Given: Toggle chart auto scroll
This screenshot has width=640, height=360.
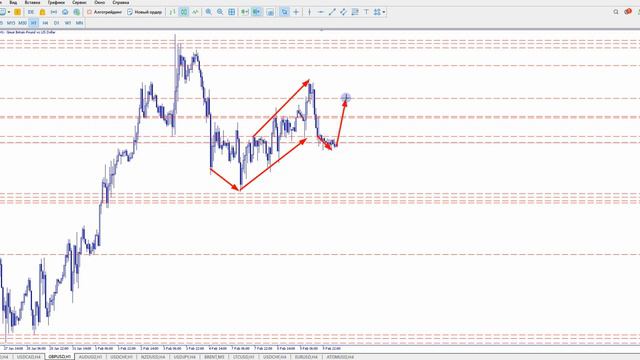Looking at the screenshot, I should point(244,12).
